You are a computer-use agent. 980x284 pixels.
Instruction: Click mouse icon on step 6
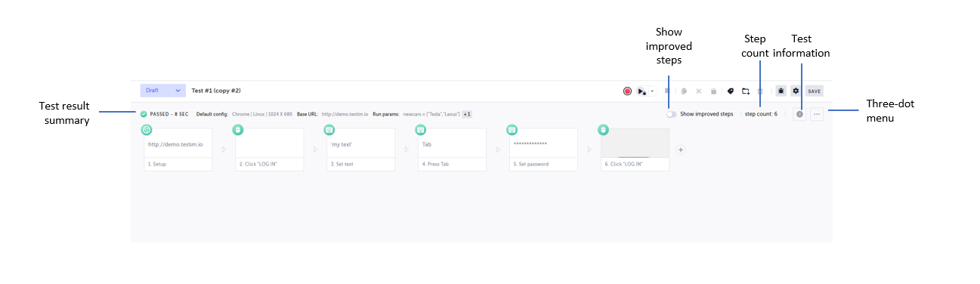pyautogui.click(x=604, y=130)
